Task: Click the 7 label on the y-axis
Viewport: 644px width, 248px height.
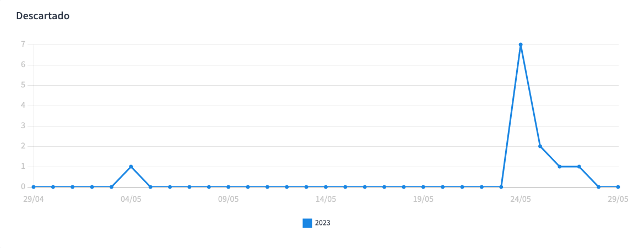Action: point(23,45)
